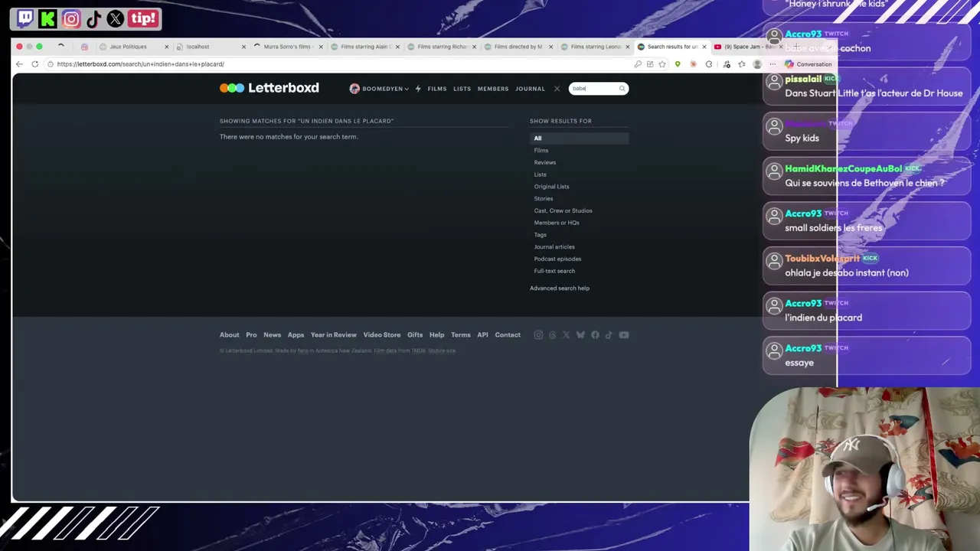The width and height of the screenshot is (980, 551).
Task: Open the BOOMEDYEN account dropdown
Action: 379,89
